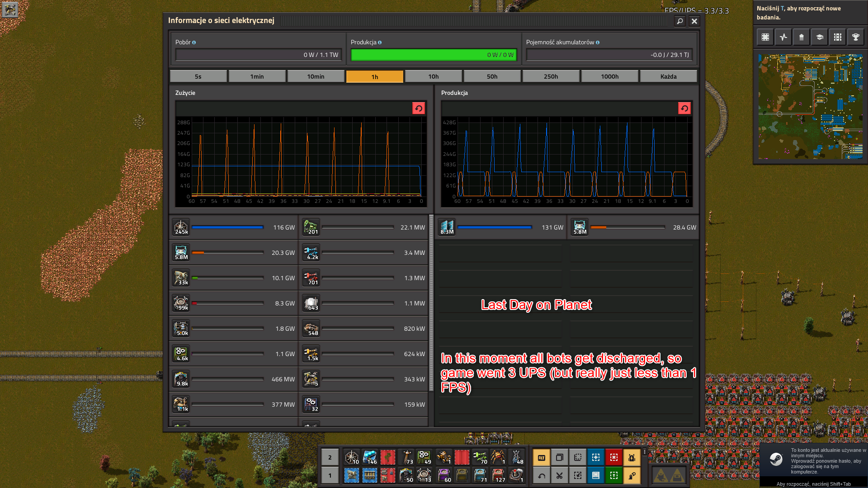The width and height of the screenshot is (868, 488).
Task: Expand shortcut bar three-dot options menu
Action: [x=645, y=452]
